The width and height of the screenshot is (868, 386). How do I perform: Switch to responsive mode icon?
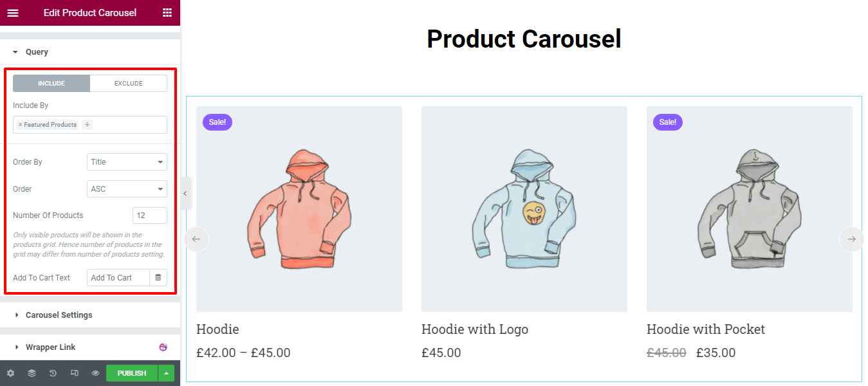[74, 373]
